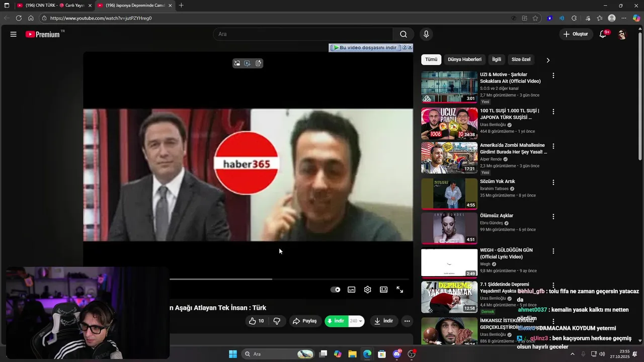Screen dimensions: 644x362
Task: Select the Size özel filter chip
Action: coord(521,59)
